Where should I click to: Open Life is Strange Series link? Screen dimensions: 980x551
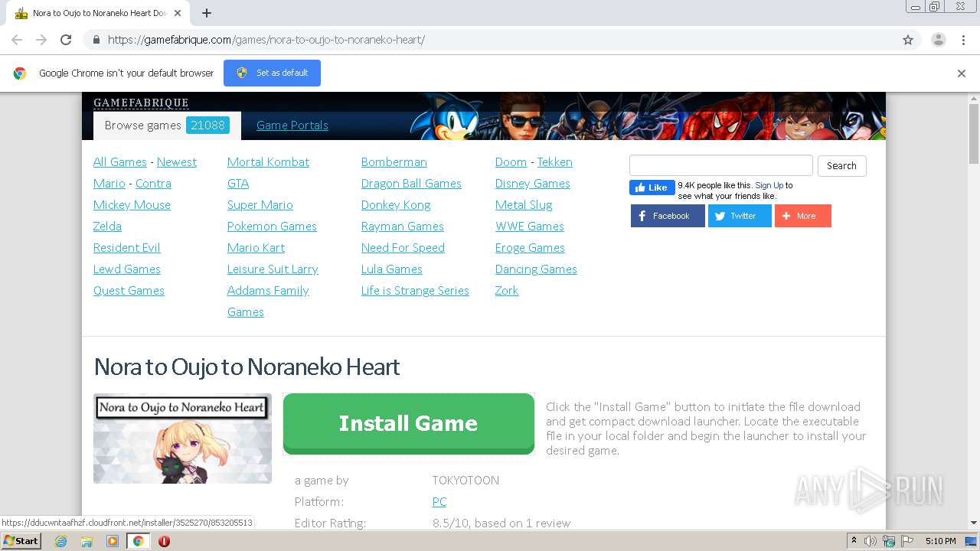(415, 291)
